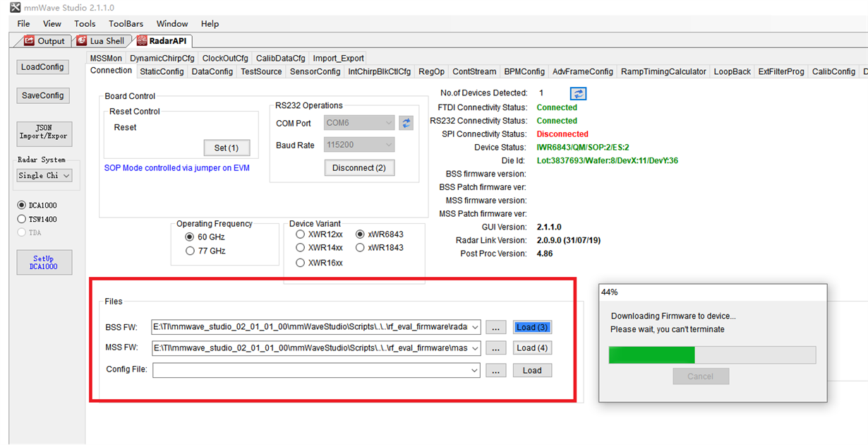Switch to the Output tab

coord(45,41)
